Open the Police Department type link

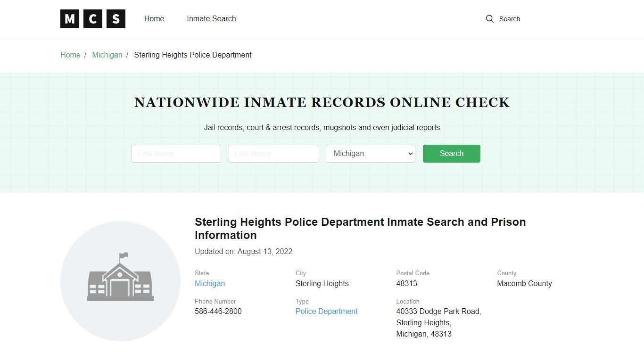pyautogui.click(x=327, y=311)
